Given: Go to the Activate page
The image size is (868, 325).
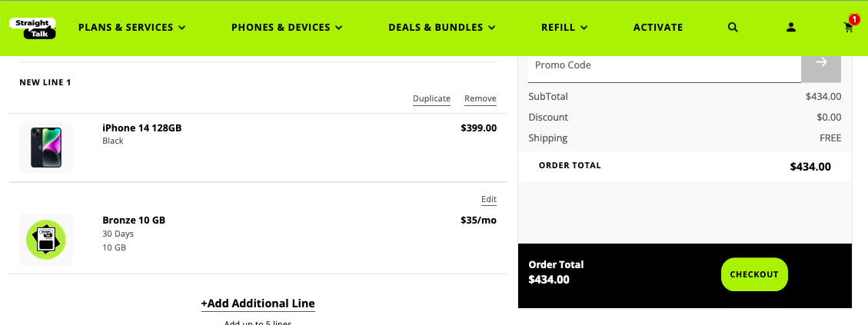Looking at the screenshot, I should (658, 28).
